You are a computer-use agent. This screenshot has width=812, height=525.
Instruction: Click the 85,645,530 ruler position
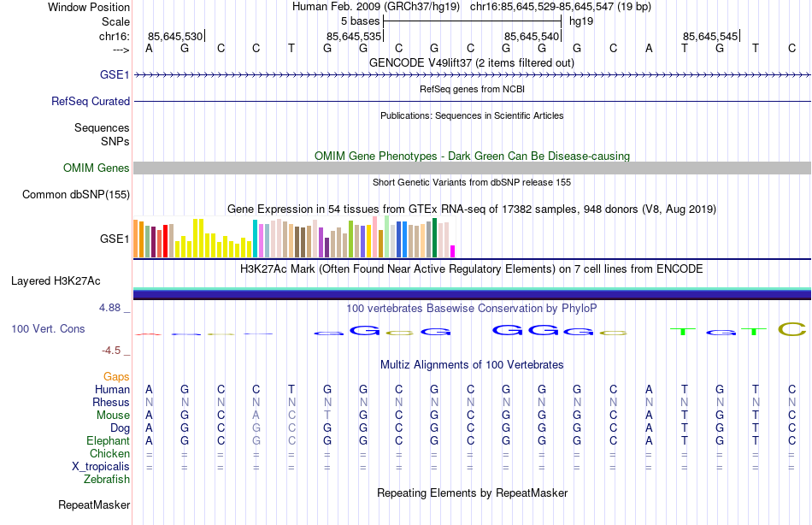click(175, 36)
